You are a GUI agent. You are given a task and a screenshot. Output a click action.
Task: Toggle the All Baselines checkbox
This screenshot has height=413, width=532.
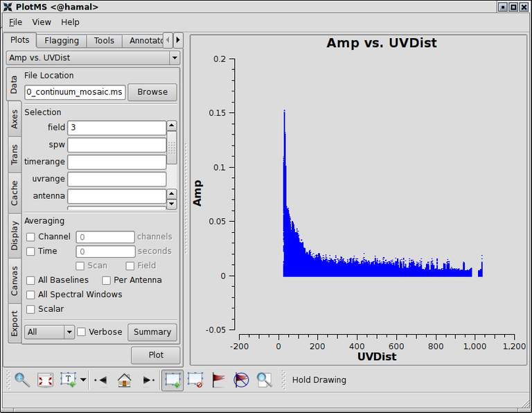[30, 280]
